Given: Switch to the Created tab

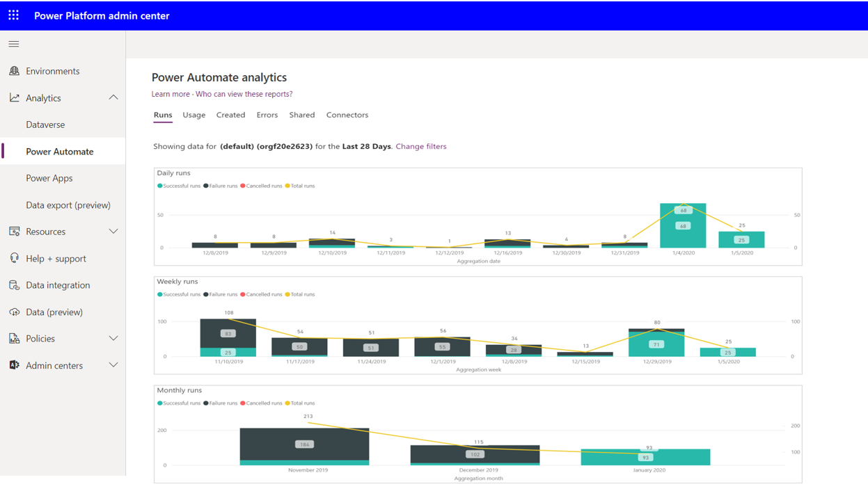Looking at the screenshot, I should click(x=230, y=115).
